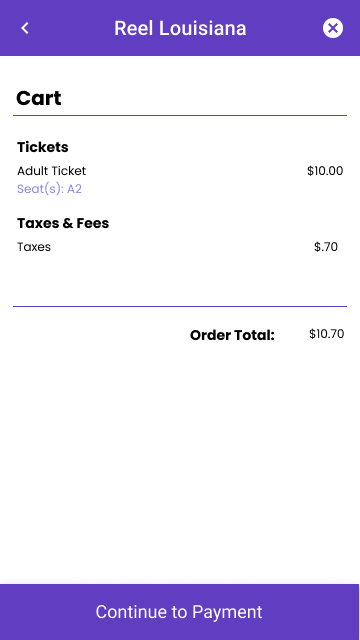Click the empty space below Order Total
360x640 pixels.
(180, 461)
